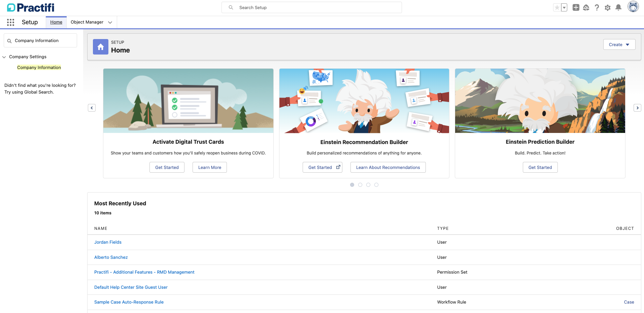Click the Setup app name label
The width and height of the screenshot is (644, 313).
pos(30,22)
